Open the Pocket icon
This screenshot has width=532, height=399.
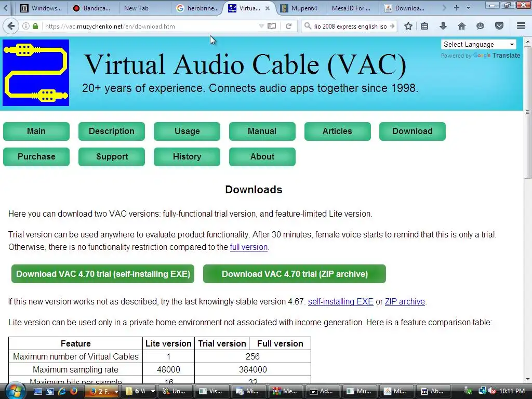tap(499, 26)
